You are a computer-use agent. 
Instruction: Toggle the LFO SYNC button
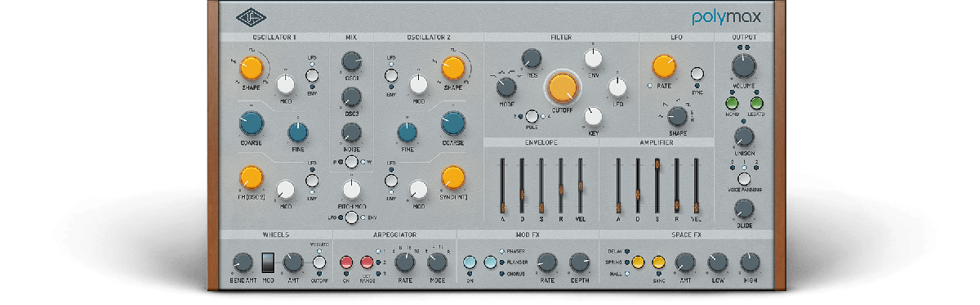(x=697, y=74)
